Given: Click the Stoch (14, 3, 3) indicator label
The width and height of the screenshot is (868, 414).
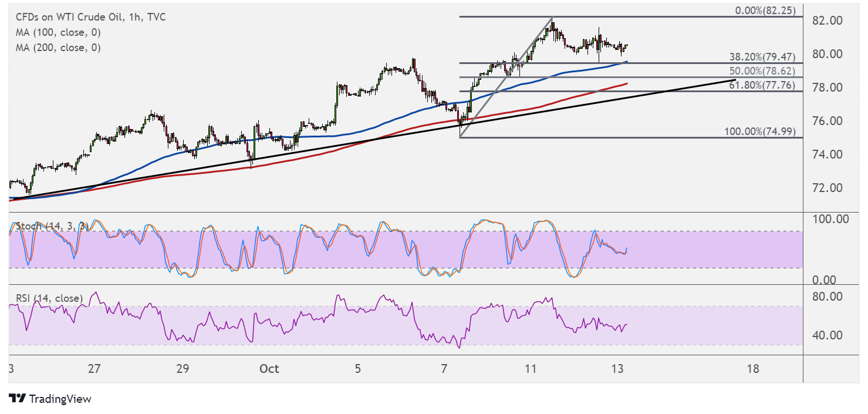Looking at the screenshot, I should (52, 226).
